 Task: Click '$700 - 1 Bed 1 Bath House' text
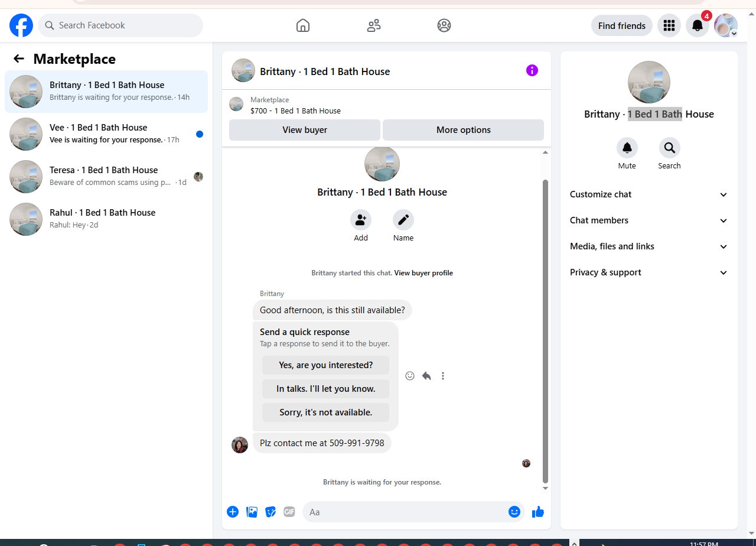[x=295, y=110]
